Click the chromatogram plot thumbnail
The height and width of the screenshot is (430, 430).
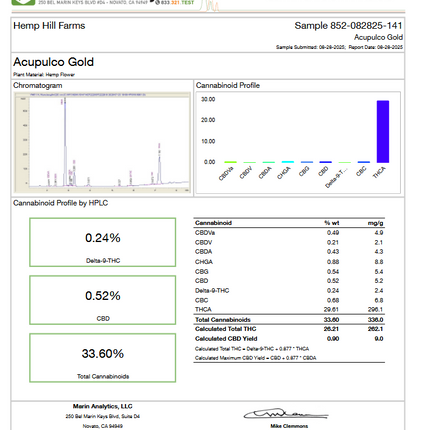pyautogui.click(x=102, y=142)
